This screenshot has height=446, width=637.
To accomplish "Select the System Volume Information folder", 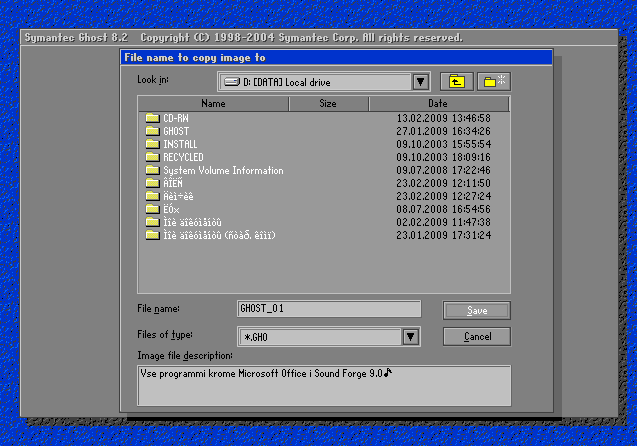I will tap(222, 170).
